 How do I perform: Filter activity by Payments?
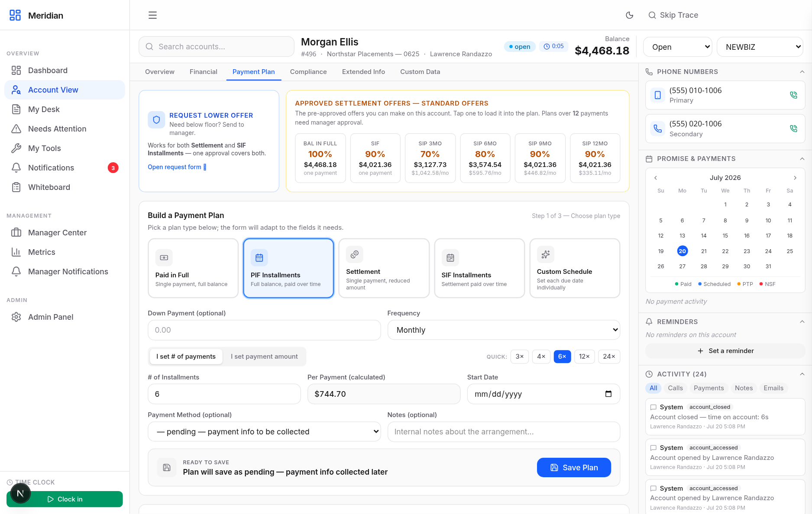[708, 388]
